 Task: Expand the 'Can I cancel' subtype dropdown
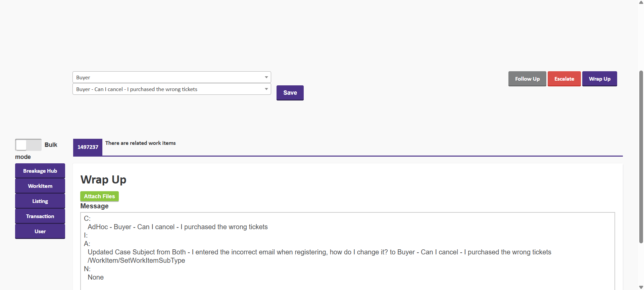(x=171, y=89)
